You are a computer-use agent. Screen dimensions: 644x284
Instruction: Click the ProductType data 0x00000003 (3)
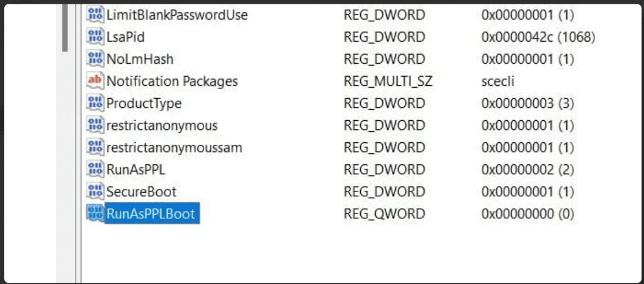(528, 104)
